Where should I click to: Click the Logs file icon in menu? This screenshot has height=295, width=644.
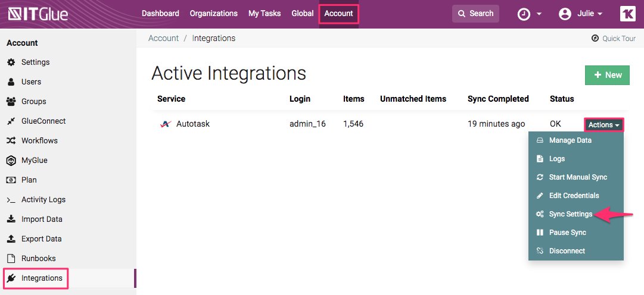click(x=540, y=159)
